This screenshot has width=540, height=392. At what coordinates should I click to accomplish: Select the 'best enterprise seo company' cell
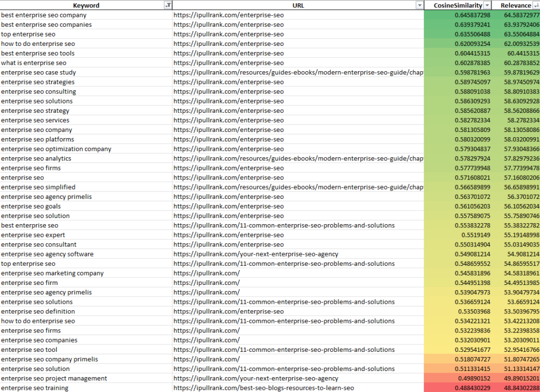(x=44, y=15)
